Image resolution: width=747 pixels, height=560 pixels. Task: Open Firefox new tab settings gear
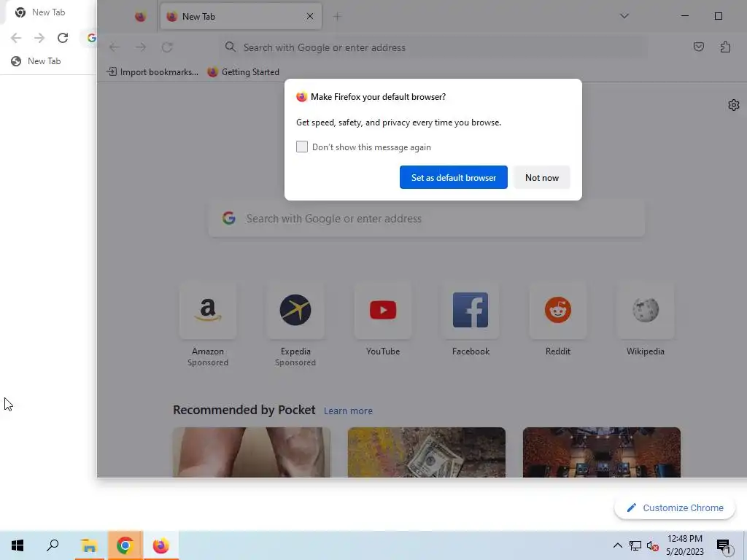734,105
